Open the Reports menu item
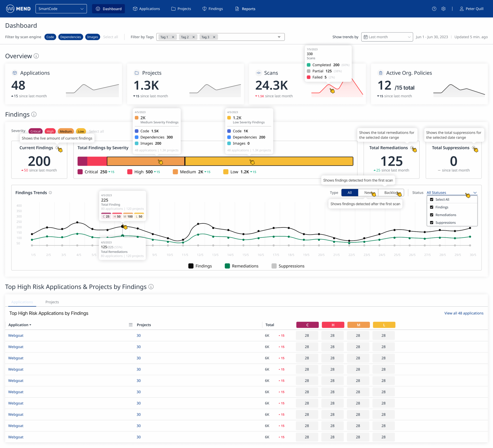 (245, 9)
